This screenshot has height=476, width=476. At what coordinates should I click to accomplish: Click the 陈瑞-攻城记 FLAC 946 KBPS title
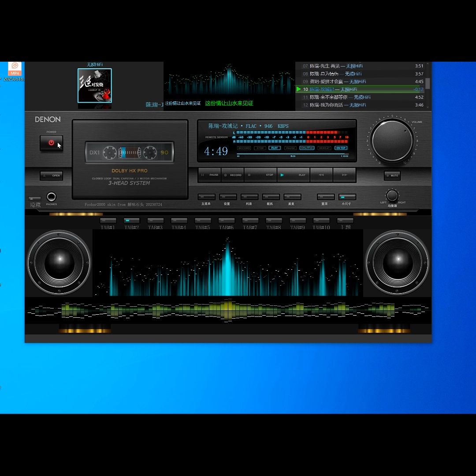pyautogui.click(x=248, y=126)
